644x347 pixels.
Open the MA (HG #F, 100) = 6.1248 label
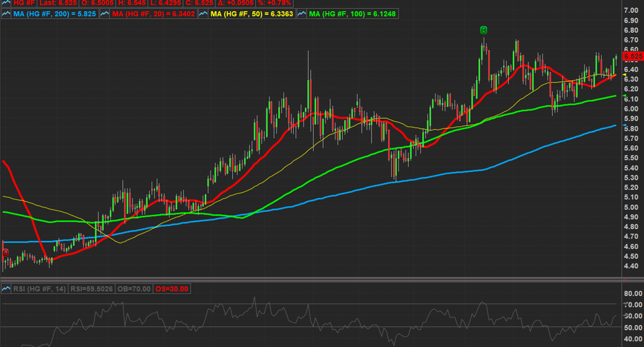click(352, 14)
